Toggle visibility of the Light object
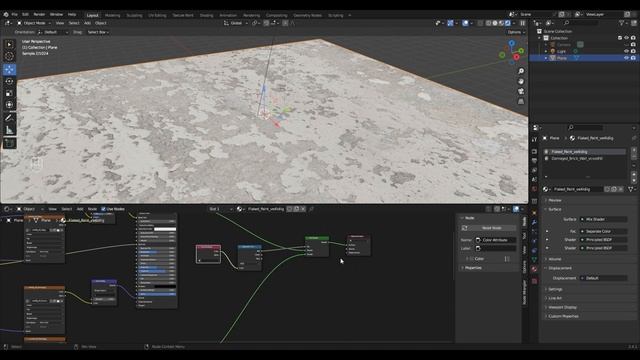Viewport: 640px width, 360px height. click(x=627, y=51)
